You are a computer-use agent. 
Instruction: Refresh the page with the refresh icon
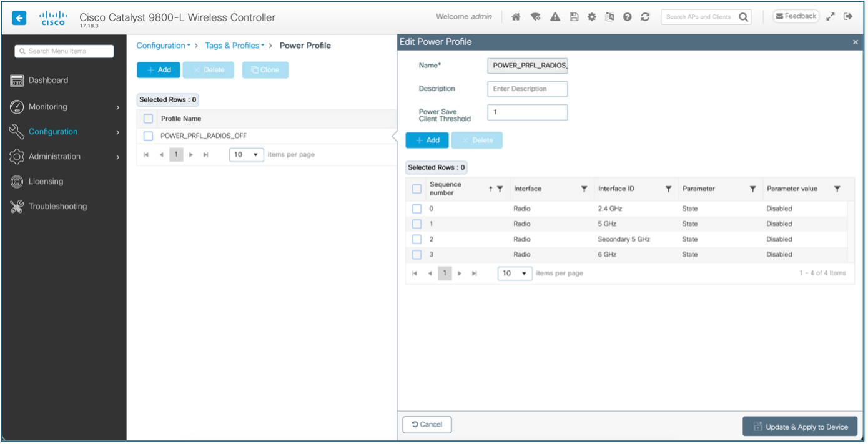645,17
